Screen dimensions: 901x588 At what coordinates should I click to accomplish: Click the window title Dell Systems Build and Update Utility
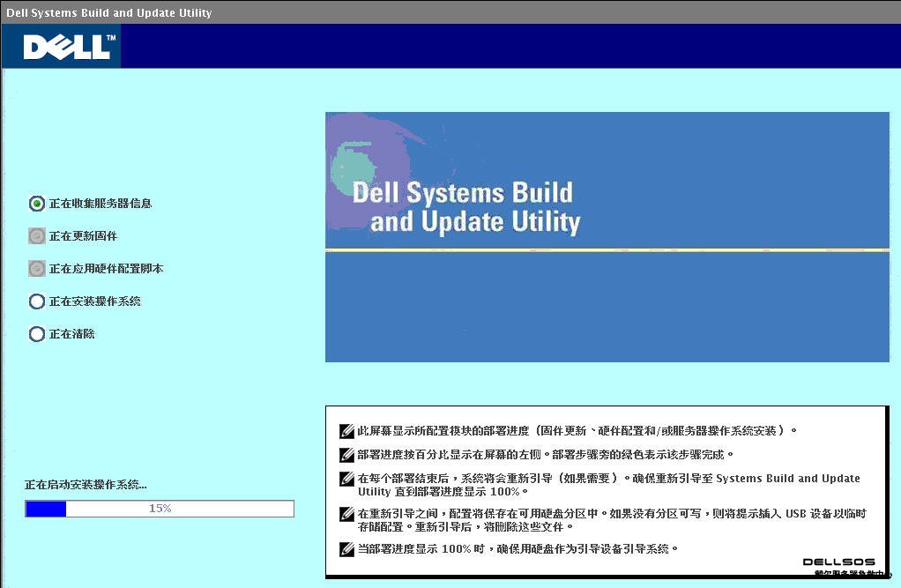(109, 12)
